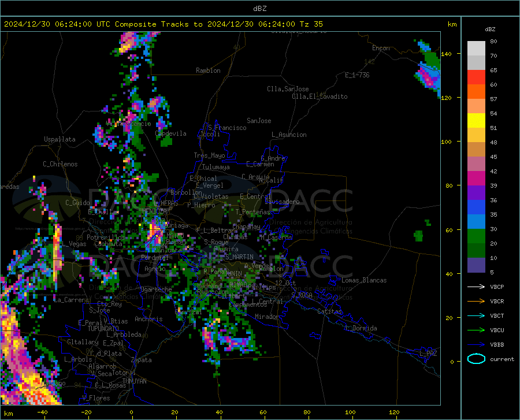
Task: Click the Encon label at the northeast
Action: pyautogui.click(x=381, y=48)
